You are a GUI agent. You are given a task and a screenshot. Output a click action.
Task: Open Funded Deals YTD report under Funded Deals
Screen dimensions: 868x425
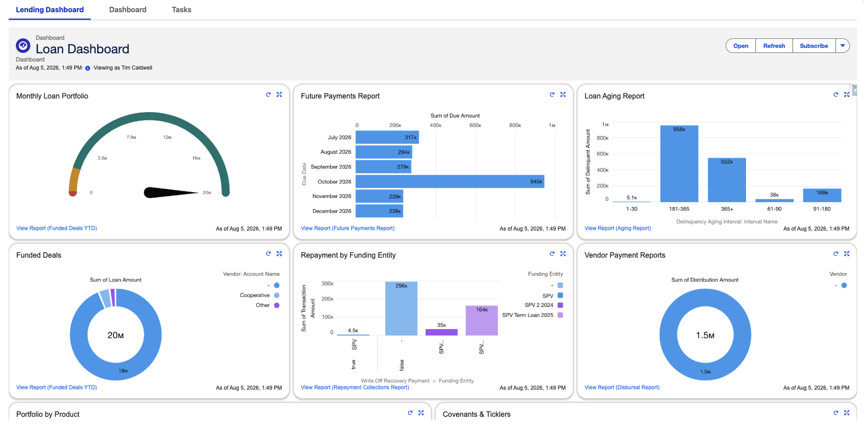point(57,388)
